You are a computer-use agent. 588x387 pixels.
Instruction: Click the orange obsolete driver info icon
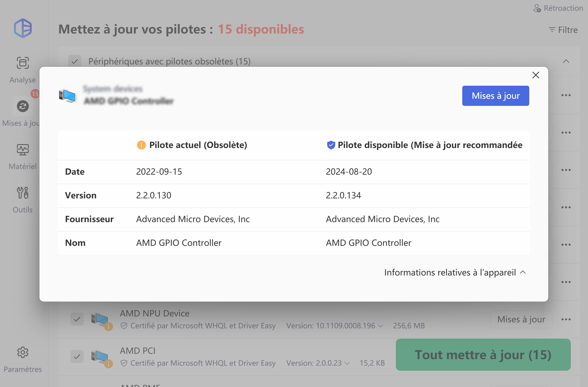[x=141, y=145]
